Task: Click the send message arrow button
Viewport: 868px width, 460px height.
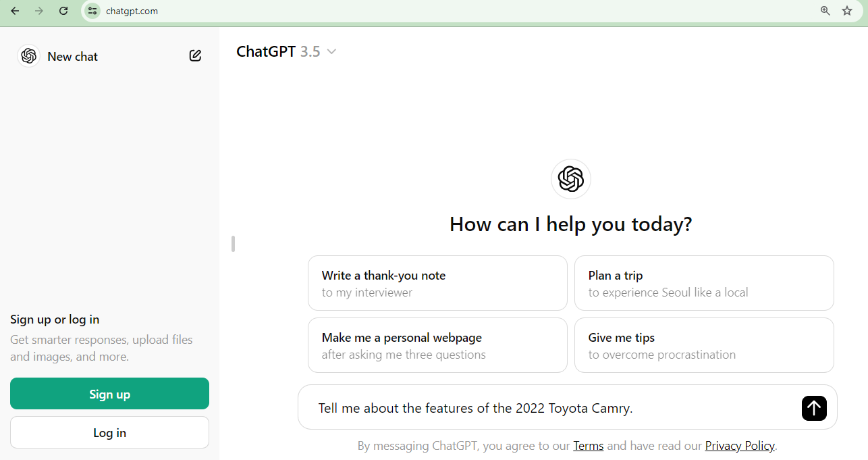Action: (x=814, y=408)
